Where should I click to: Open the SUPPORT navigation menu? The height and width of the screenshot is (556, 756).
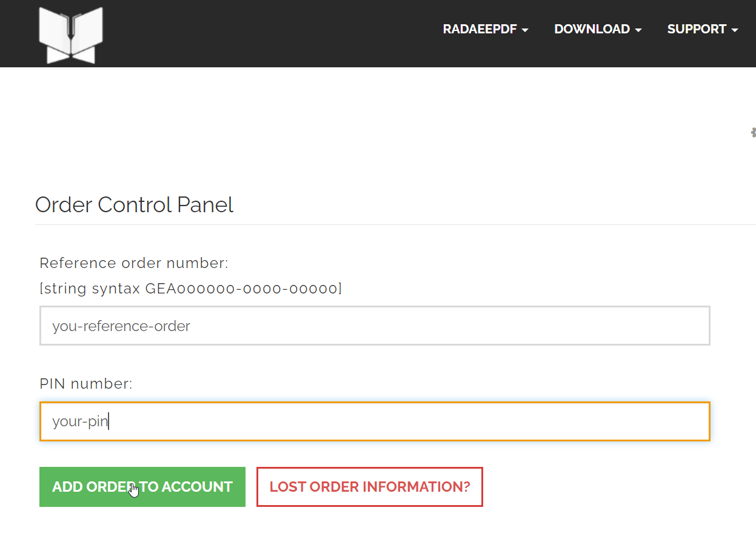click(697, 29)
